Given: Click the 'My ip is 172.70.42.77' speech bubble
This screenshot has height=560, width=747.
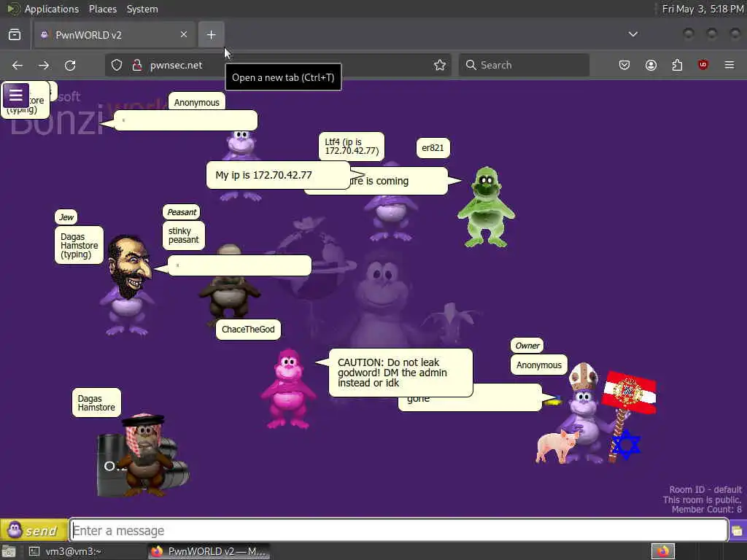Looking at the screenshot, I should click(278, 175).
